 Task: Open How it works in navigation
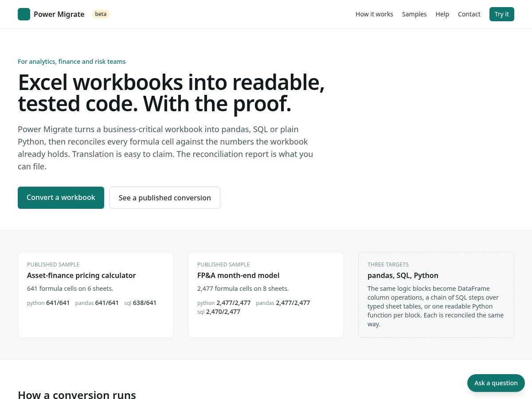374,14
